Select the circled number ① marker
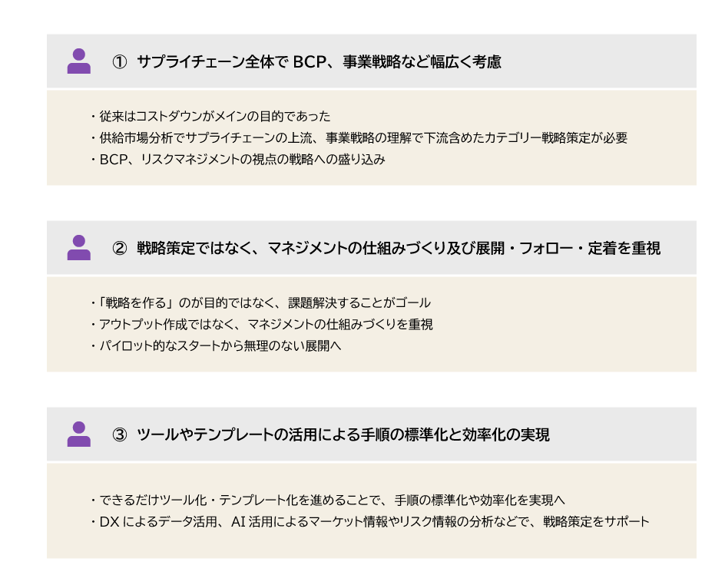 click(x=119, y=62)
